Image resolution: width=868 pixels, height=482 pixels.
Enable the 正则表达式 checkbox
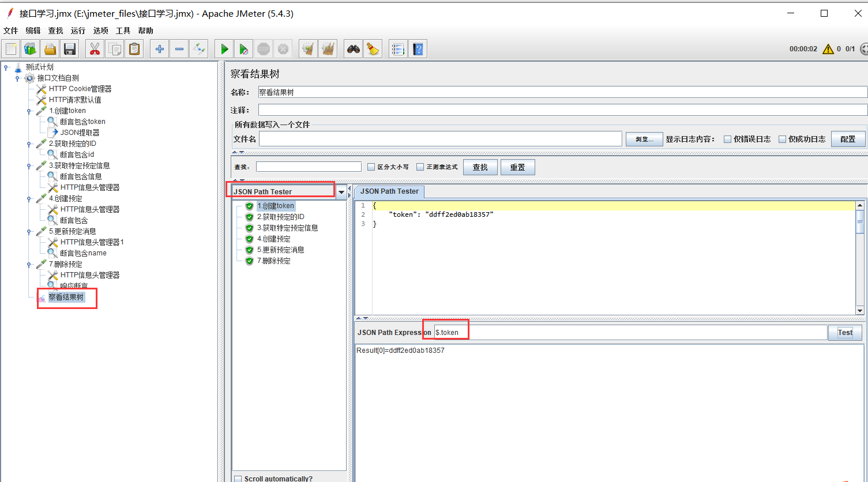(420, 167)
